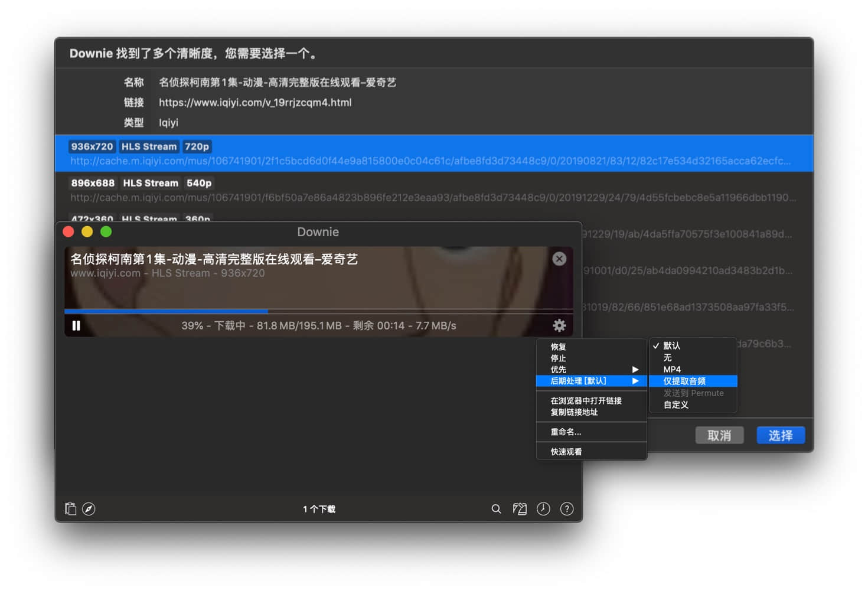Click the Iqiyi type value
The image size is (868, 594).
pyautogui.click(x=168, y=123)
